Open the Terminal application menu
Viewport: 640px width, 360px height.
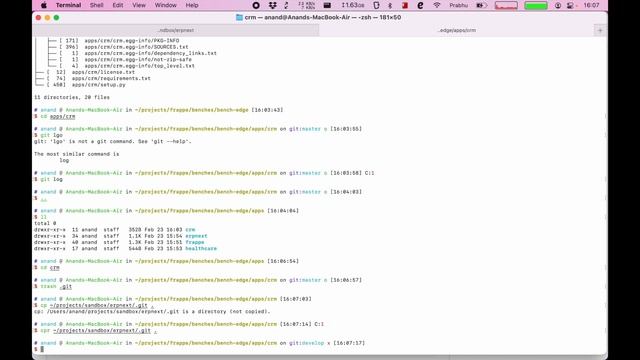tap(68, 5)
